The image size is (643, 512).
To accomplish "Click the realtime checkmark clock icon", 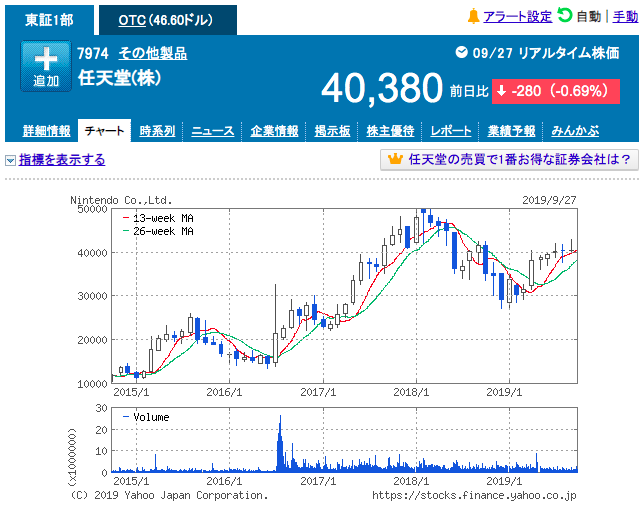I will coord(461,52).
